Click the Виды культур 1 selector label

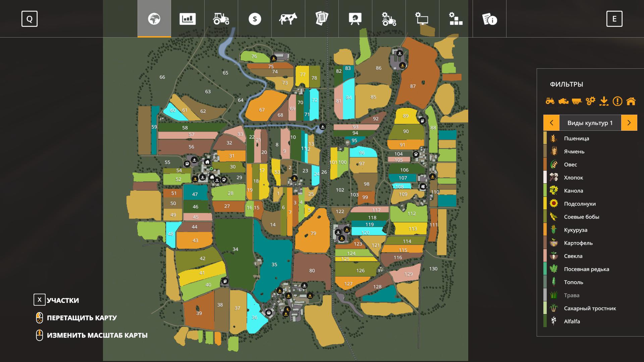(x=590, y=123)
